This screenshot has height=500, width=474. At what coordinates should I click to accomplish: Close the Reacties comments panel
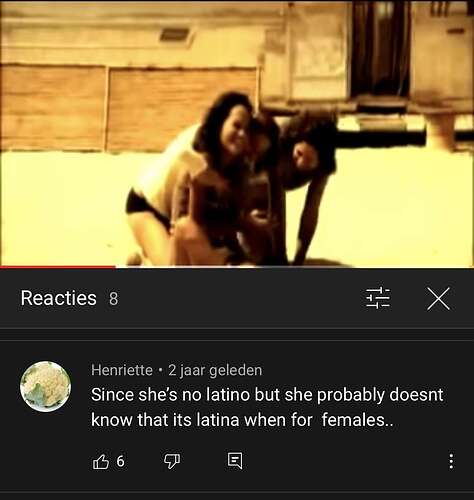click(438, 298)
